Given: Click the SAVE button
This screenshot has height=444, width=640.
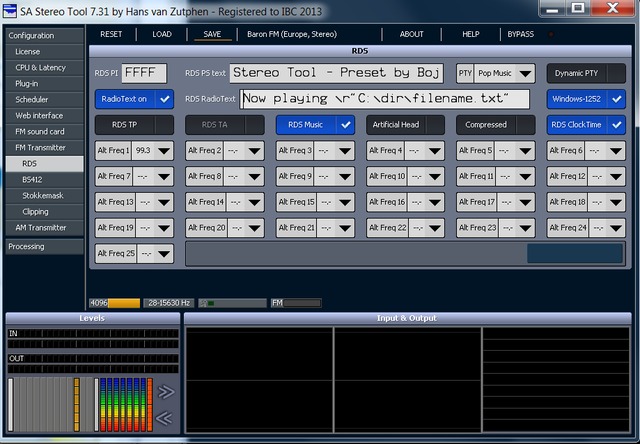Looking at the screenshot, I should [212, 34].
